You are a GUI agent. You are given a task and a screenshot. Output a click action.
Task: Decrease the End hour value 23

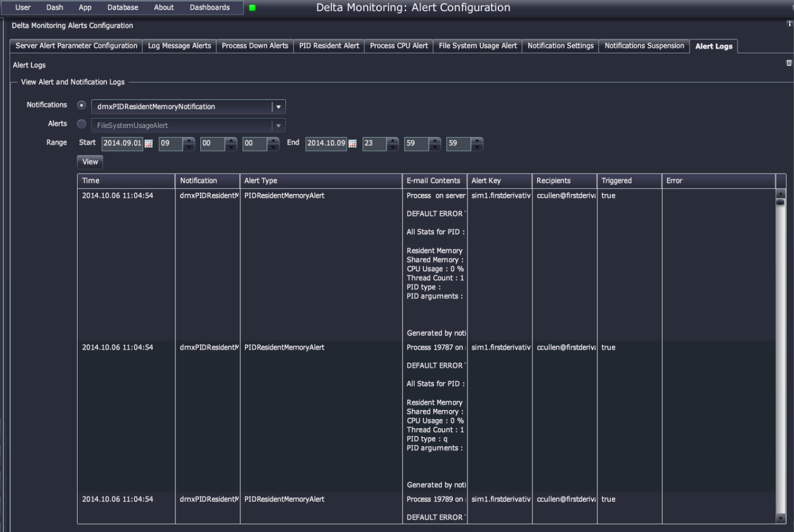393,147
